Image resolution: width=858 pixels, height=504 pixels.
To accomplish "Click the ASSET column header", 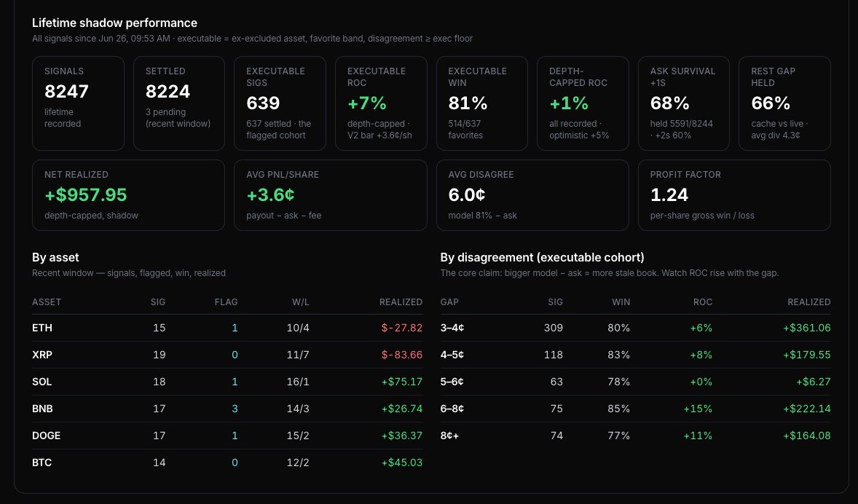I will coord(47,302).
